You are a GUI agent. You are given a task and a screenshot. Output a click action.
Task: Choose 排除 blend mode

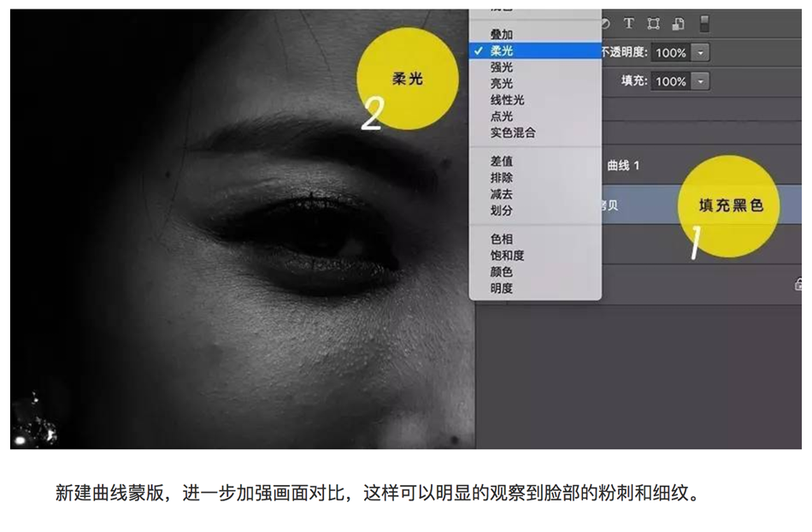coord(535,178)
